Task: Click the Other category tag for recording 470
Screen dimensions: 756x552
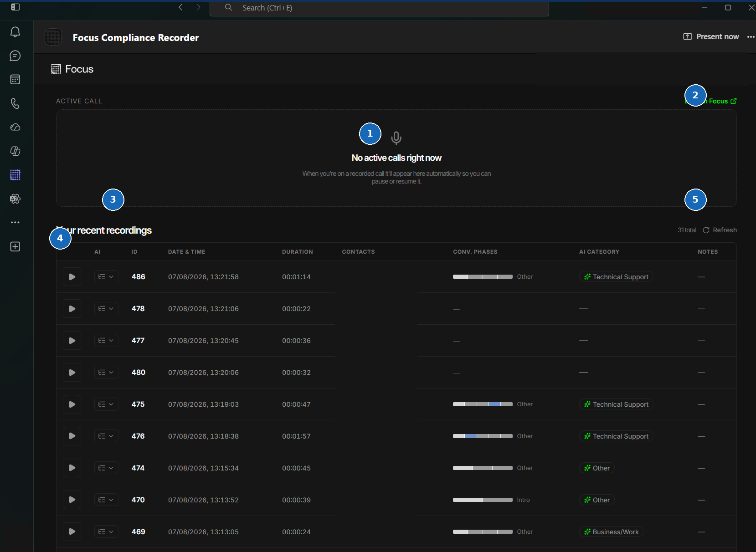Action: 597,500
